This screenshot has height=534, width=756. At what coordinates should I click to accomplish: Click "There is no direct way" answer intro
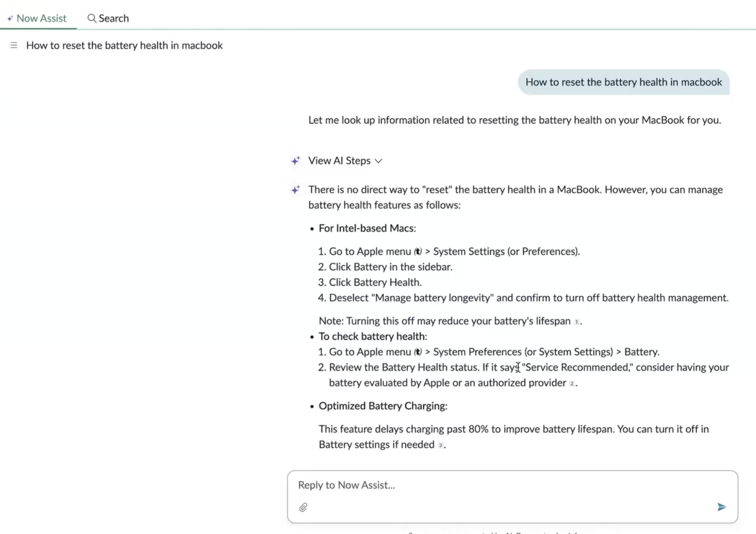pos(516,197)
